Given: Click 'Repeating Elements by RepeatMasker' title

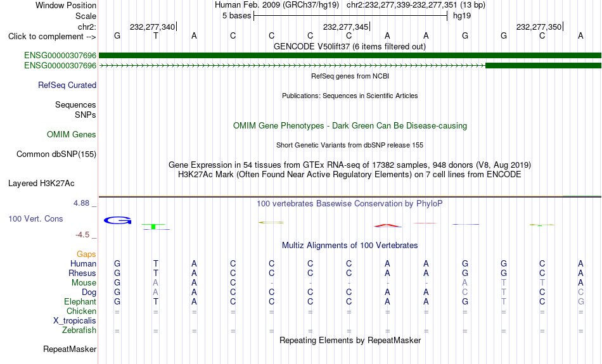Looking at the screenshot, I should 350,341.
